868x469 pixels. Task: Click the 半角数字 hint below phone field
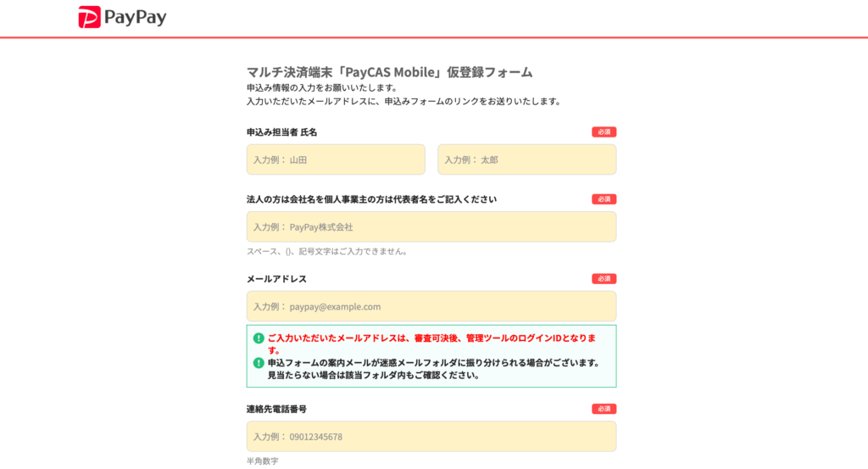click(x=262, y=461)
